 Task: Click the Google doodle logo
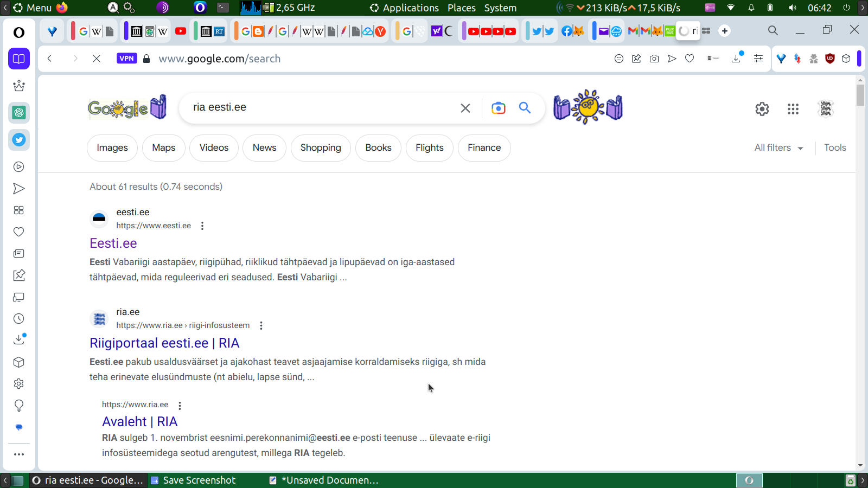pyautogui.click(x=127, y=108)
